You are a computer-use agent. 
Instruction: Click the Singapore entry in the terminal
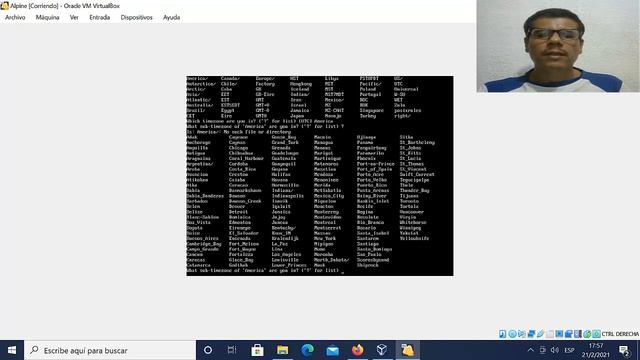(372, 110)
